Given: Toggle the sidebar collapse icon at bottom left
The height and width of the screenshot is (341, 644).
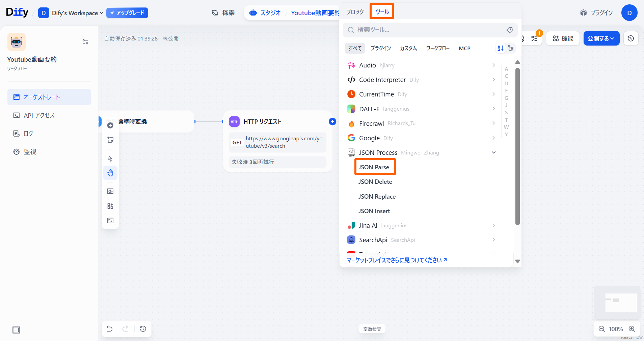Looking at the screenshot, I should coord(16,330).
